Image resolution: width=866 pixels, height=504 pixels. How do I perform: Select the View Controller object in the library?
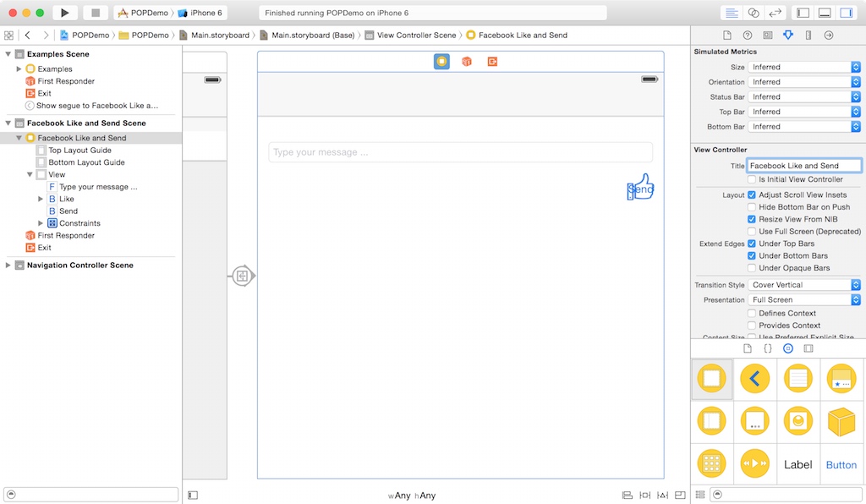coord(711,379)
